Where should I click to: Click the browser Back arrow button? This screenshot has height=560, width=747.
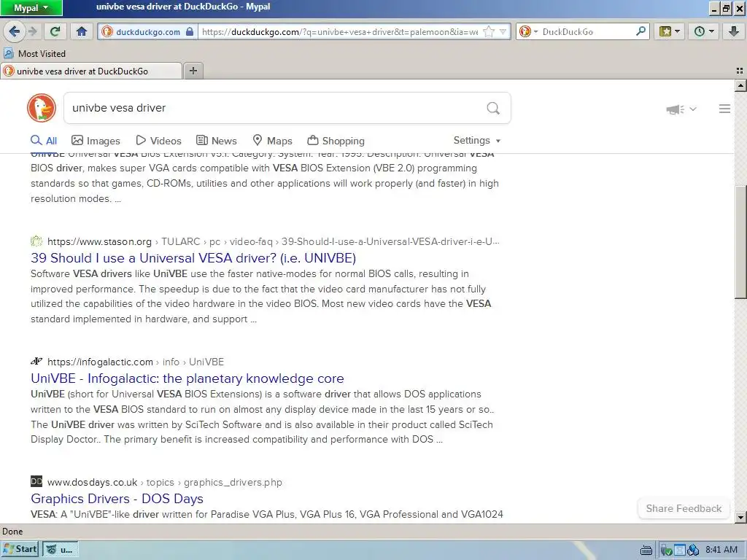[x=15, y=31]
